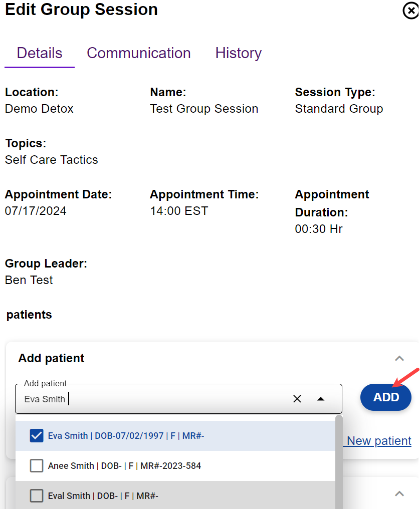Follow the New patient link

pos(379,441)
